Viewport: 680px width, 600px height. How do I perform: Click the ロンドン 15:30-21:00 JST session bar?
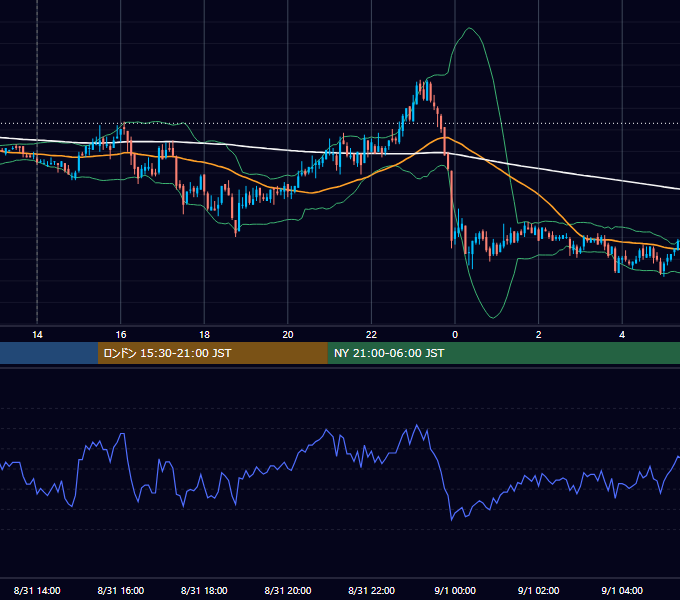click(x=212, y=353)
